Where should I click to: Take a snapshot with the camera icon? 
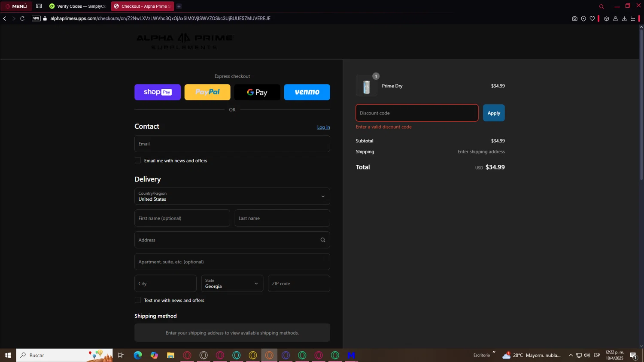tap(574, 18)
